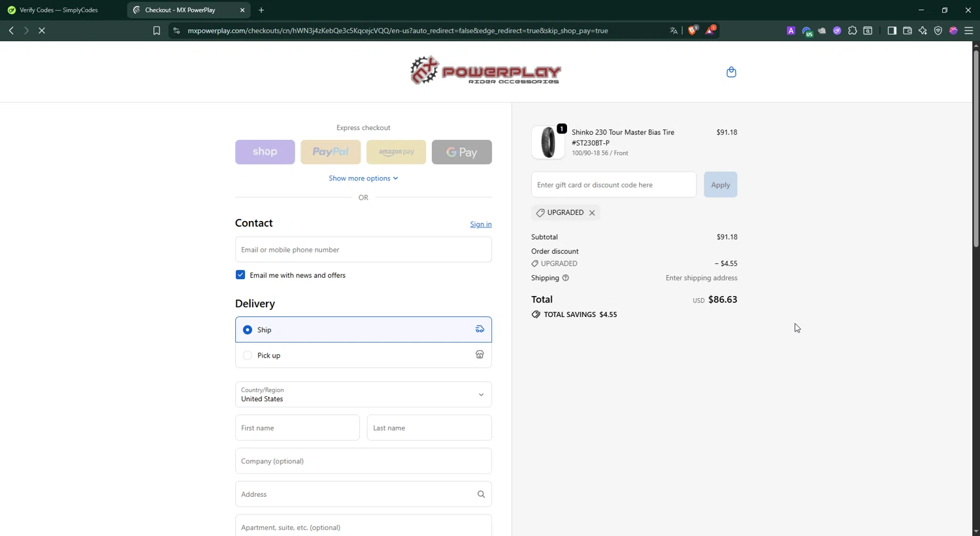Click the Shinko 230 Tour Master product name
This screenshot has height=536, width=980.
tap(623, 137)
